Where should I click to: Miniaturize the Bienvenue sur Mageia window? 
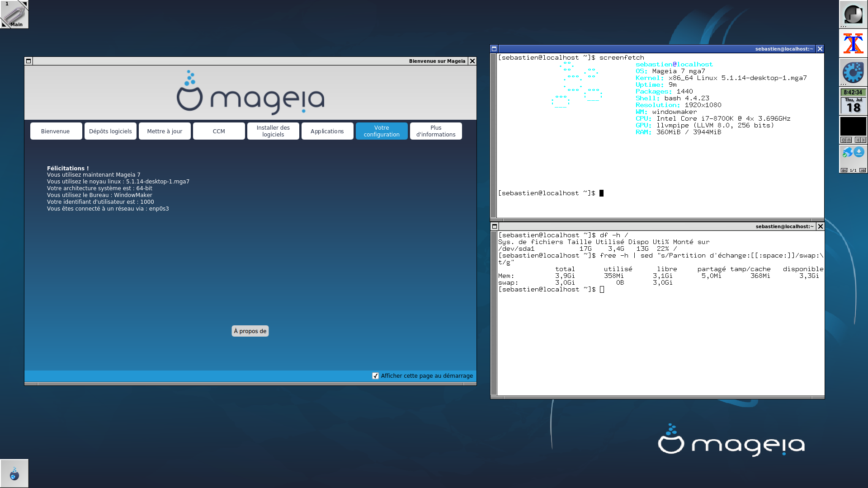[x=28, y=61]
